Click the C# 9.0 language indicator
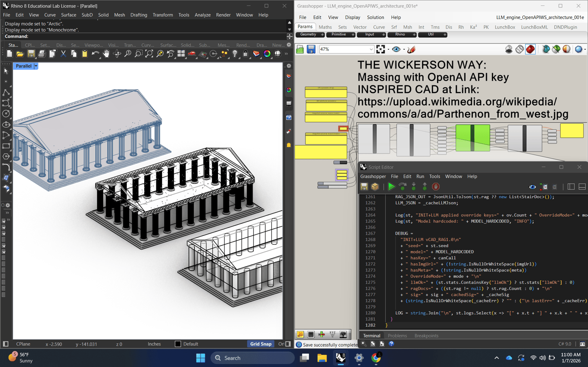The width and height of the screenshot is (588, 367). (565, 344)
